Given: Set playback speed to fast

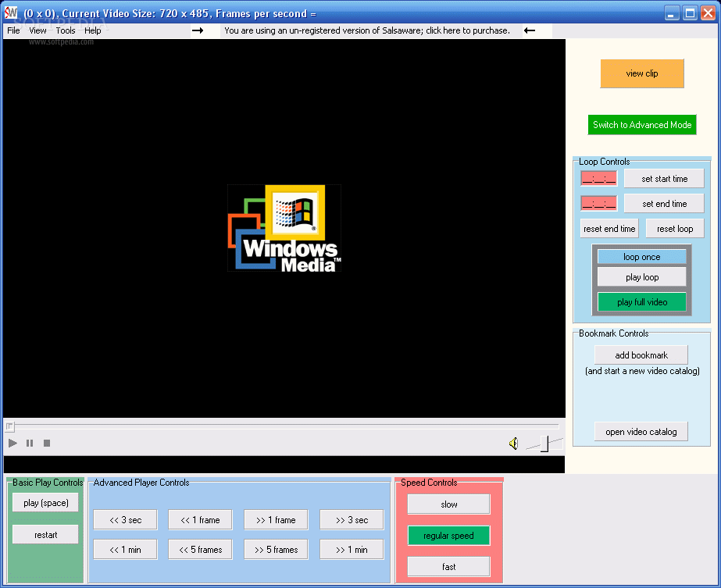Looking at the screenshot, I should tap(449, 567).
